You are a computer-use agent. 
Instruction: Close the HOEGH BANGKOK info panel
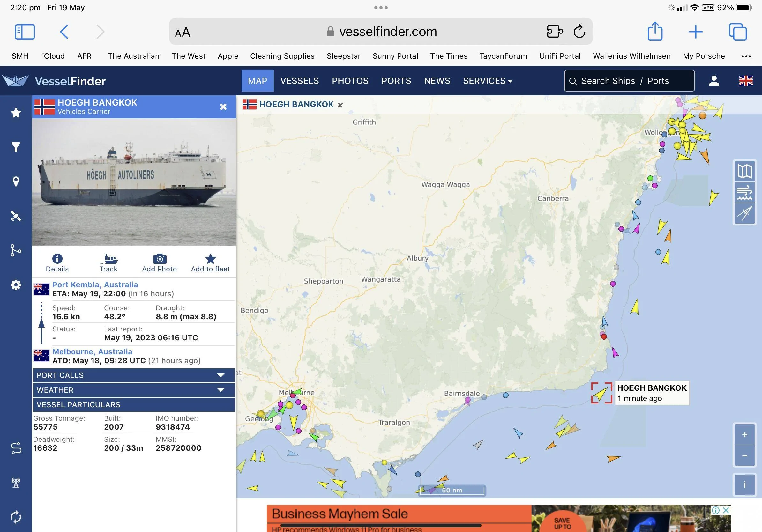tap(223, 107)
